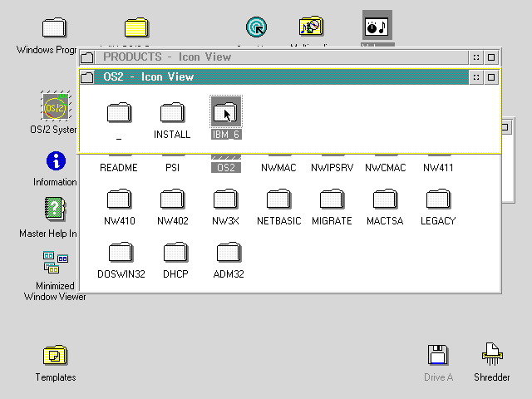Viewport: 532px width, 399px height.
Task: Select the OS/2 System desktop icon
Action: 56,106
